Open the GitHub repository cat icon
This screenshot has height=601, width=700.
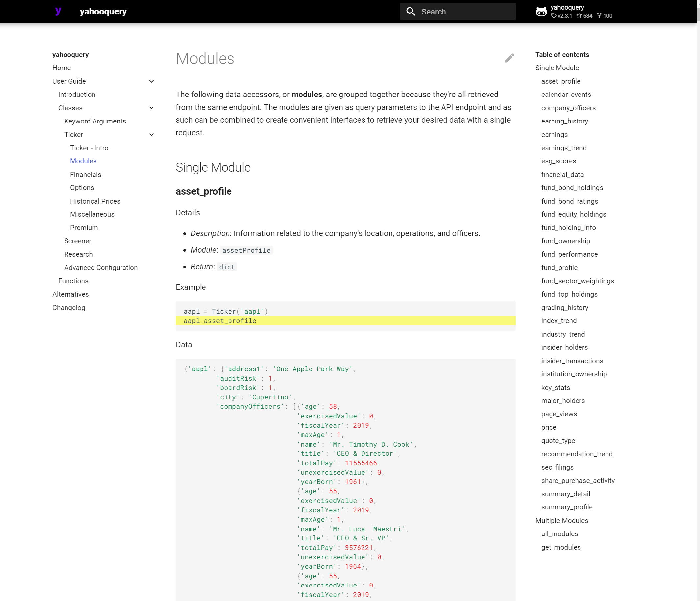pos(541,12)
